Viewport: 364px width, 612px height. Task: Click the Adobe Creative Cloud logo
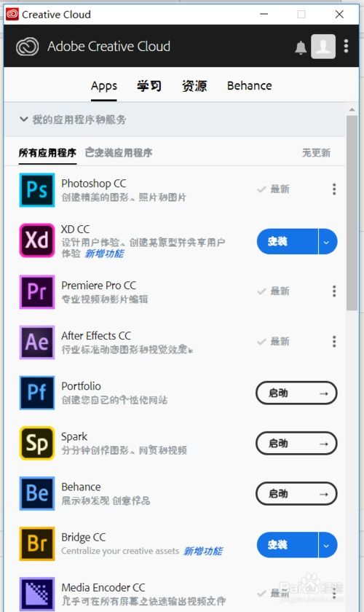click(x=28, y=47)
